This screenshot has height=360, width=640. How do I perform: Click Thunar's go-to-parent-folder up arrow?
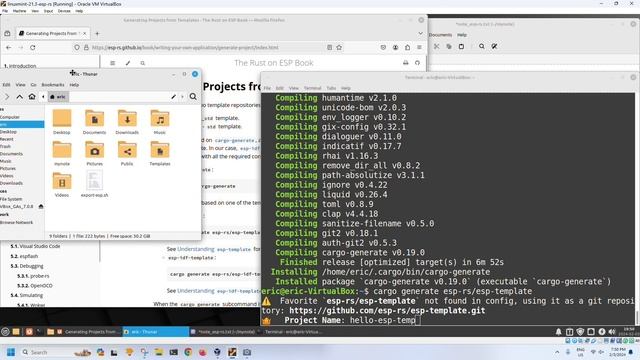point(20,97)
